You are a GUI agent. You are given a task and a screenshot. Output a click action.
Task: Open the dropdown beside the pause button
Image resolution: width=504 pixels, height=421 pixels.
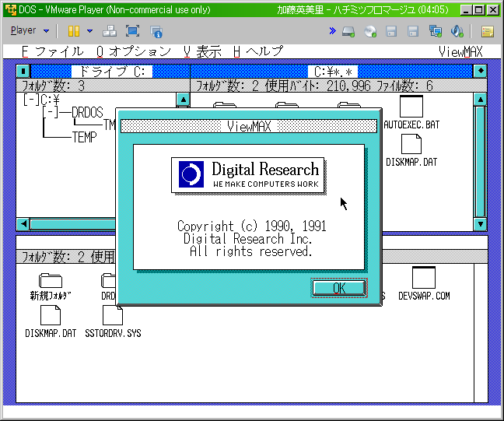89,31
